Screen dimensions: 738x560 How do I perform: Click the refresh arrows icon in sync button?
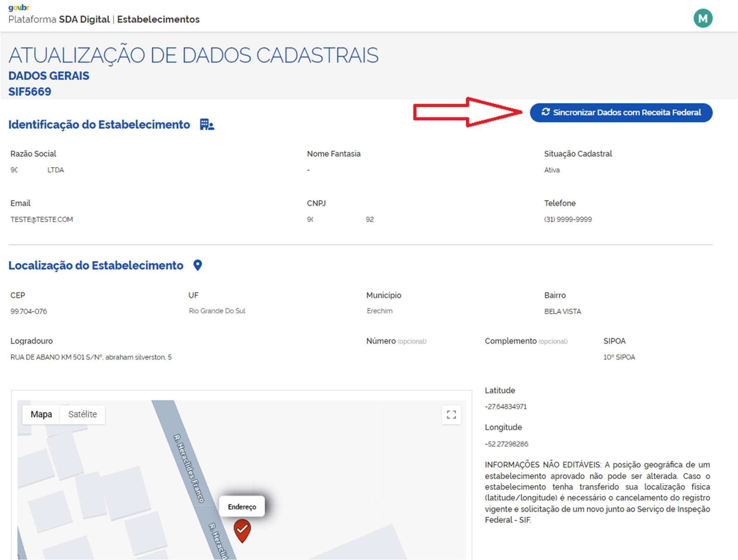coord(546,112)
